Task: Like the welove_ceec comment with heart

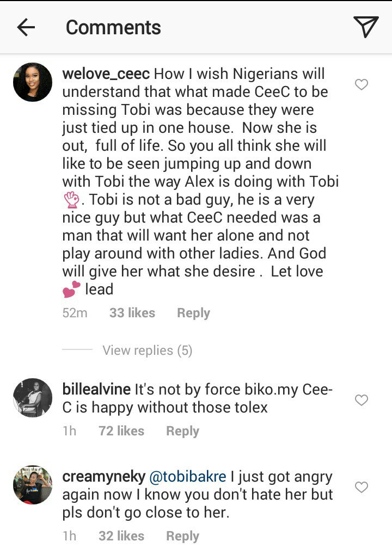Action: [x=362, y=84]
